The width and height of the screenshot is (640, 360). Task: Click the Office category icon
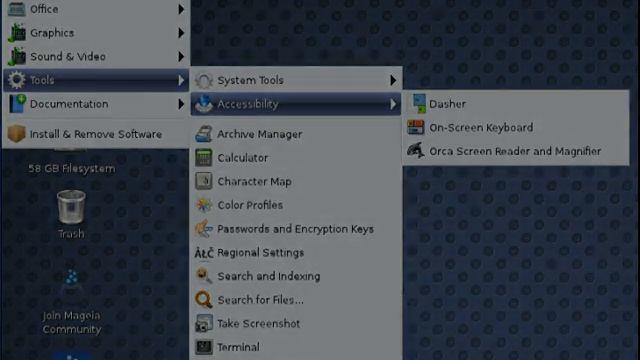click(17, 9)
